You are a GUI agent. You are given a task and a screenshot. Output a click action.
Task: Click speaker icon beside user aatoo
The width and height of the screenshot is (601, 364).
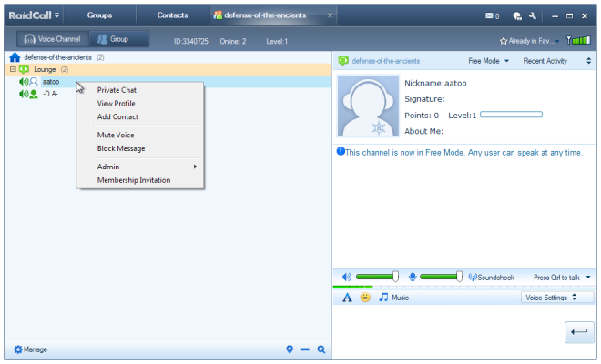point(24,82)
